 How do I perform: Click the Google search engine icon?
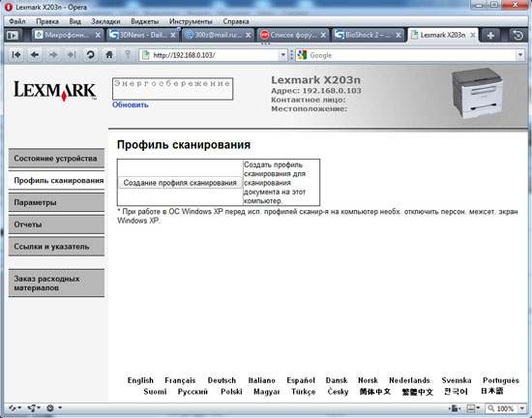click(x=302, y=55)
